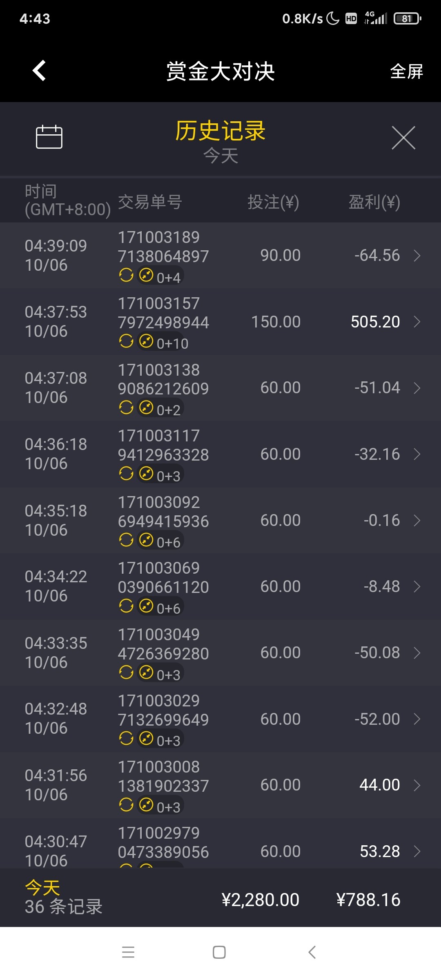Select the 盈利(¥) column header

pos(374,202)
